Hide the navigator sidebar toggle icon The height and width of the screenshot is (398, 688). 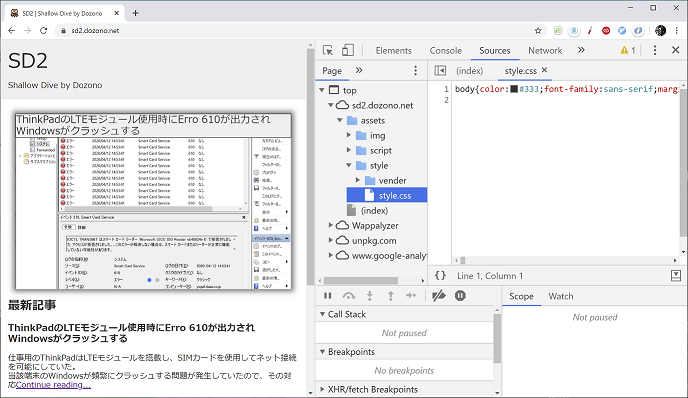pos(440,70)
